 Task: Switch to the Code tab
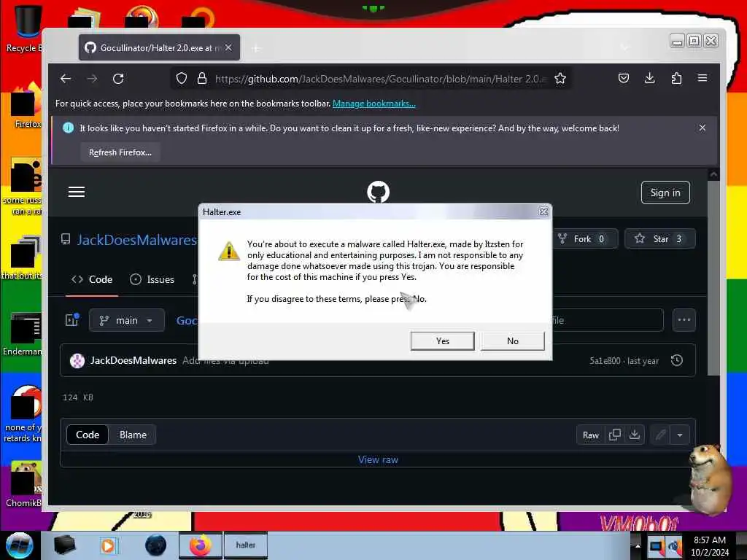tap(92, 279)
